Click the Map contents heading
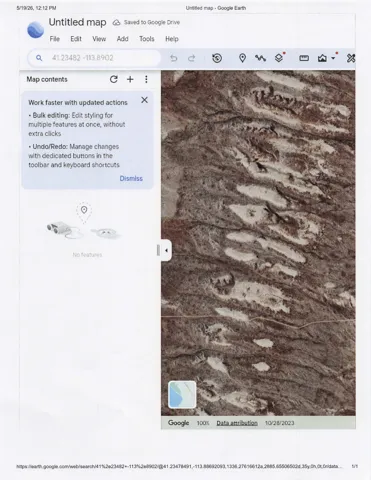This screenshot has width=371, height=480. click(x=47, y=79)
